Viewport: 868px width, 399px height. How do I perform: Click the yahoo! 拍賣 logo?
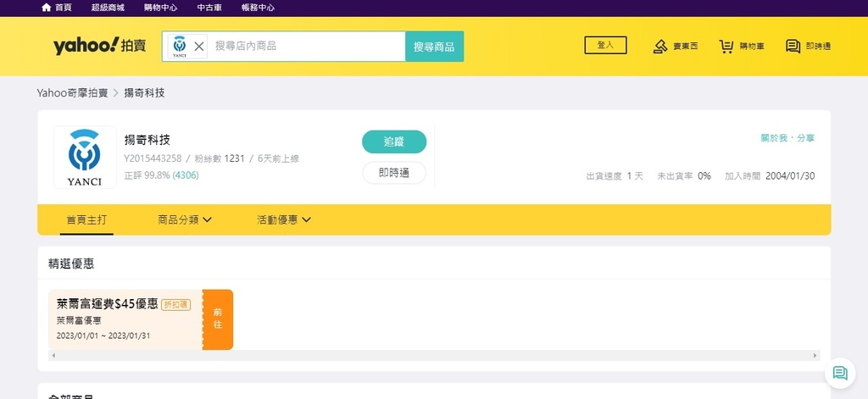click(100, 46)
